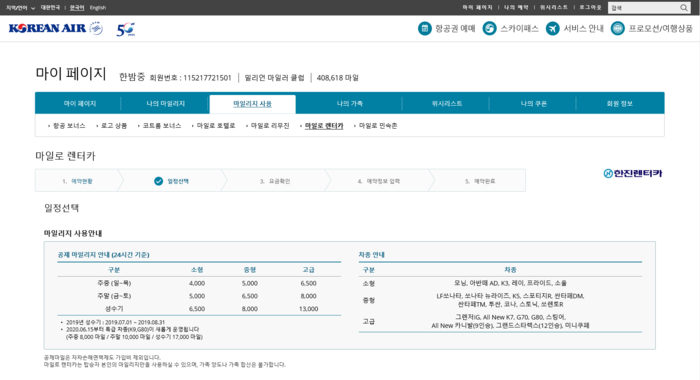Click the 서비스 안내 airplane icon

click(553, 29)
